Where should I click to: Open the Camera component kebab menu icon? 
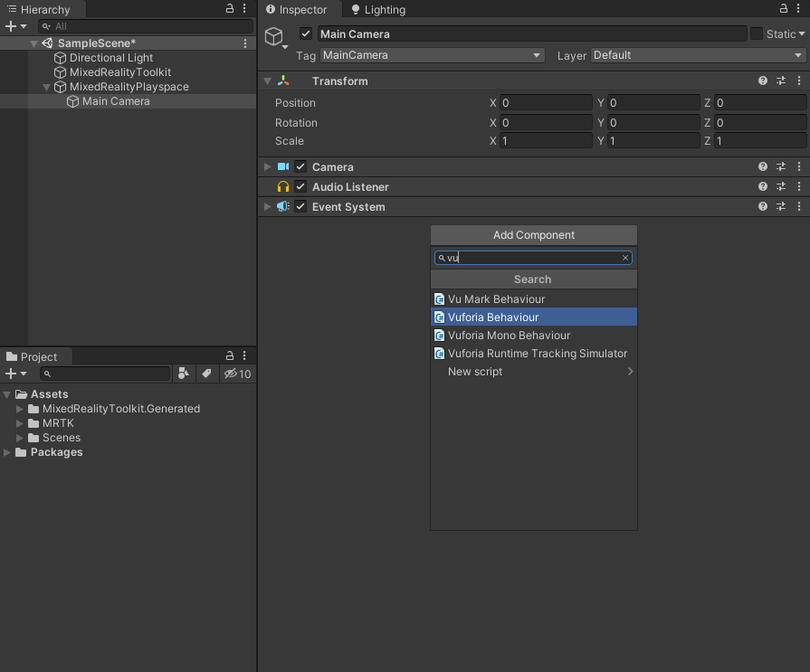click(798, 166)
